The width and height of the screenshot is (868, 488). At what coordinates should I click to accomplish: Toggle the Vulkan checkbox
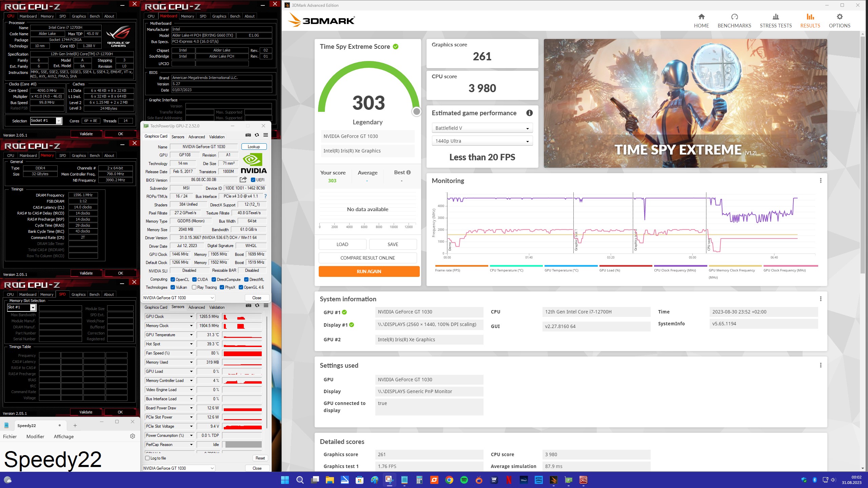[173, 287]
